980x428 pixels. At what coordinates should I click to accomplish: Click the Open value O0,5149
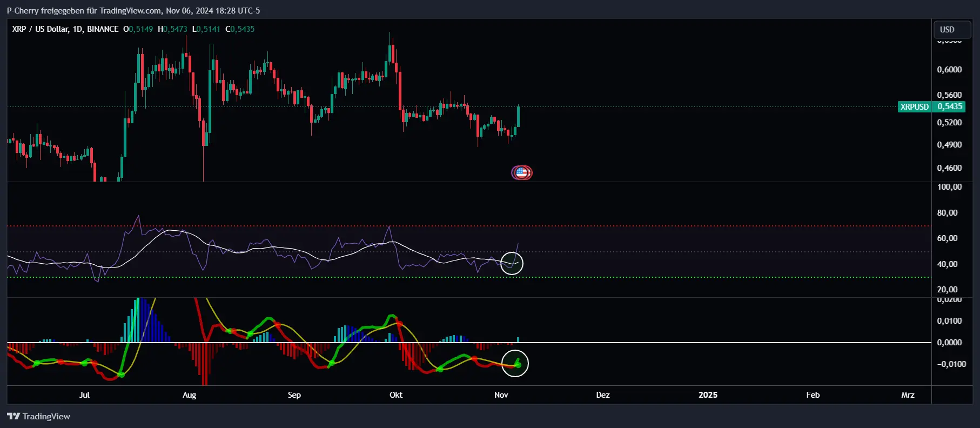click(138, 29)
